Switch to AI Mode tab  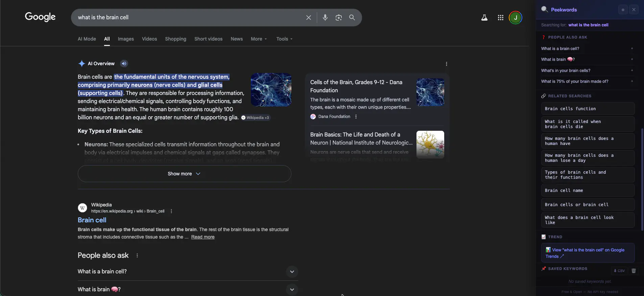click(87, 39)
